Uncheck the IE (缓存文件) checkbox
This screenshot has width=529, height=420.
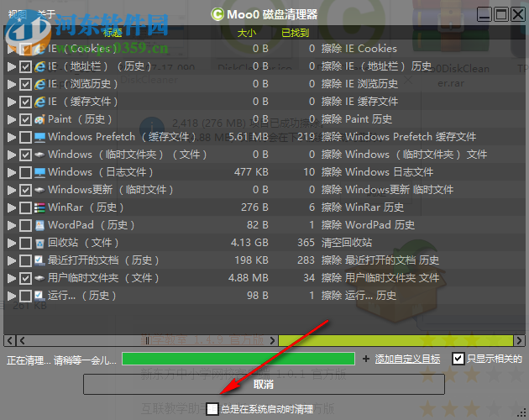point(25,102)
